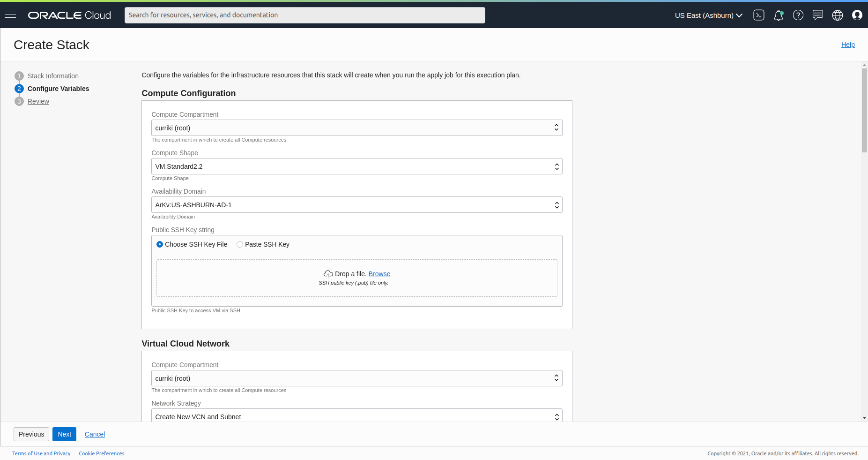The width and height of the screenshot is (868, 460).
Task: Go to Stack Information step
Action: [x=53, y=76]
